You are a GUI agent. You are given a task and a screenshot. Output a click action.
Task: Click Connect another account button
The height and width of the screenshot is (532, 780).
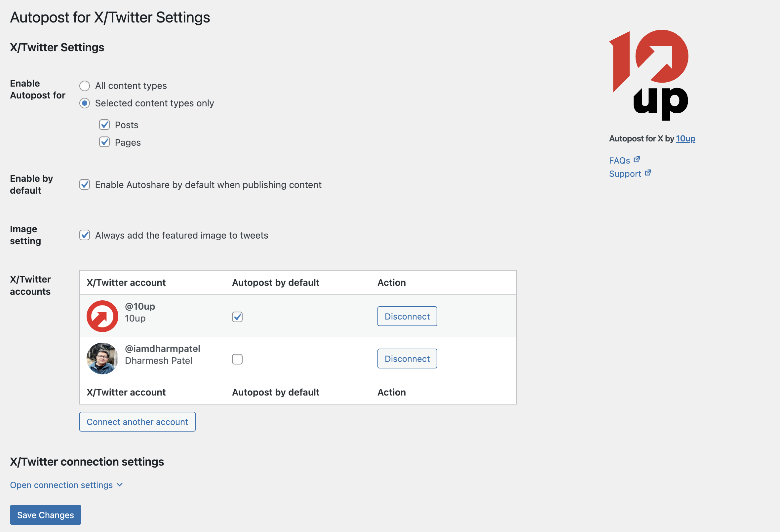[x=137, y=422]
